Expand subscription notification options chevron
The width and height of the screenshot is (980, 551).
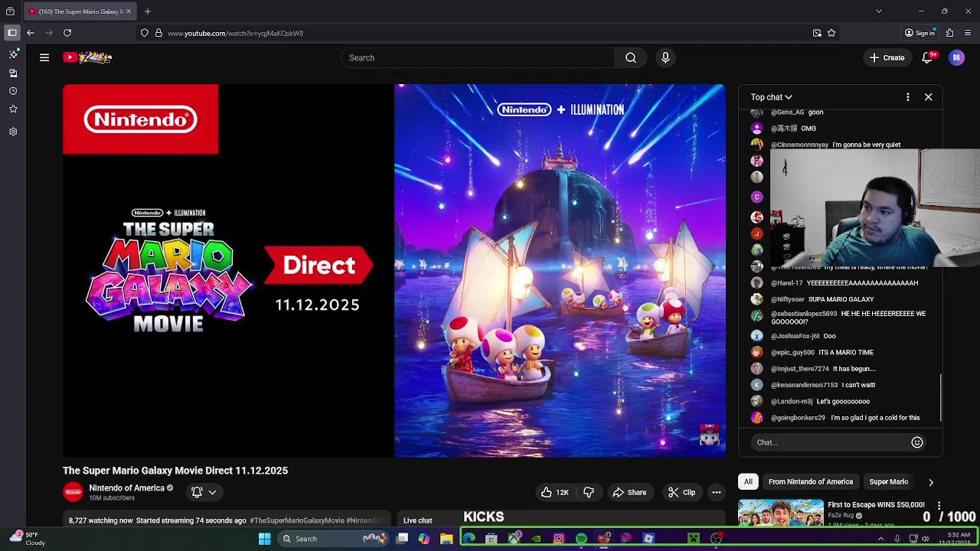(212, 492)
